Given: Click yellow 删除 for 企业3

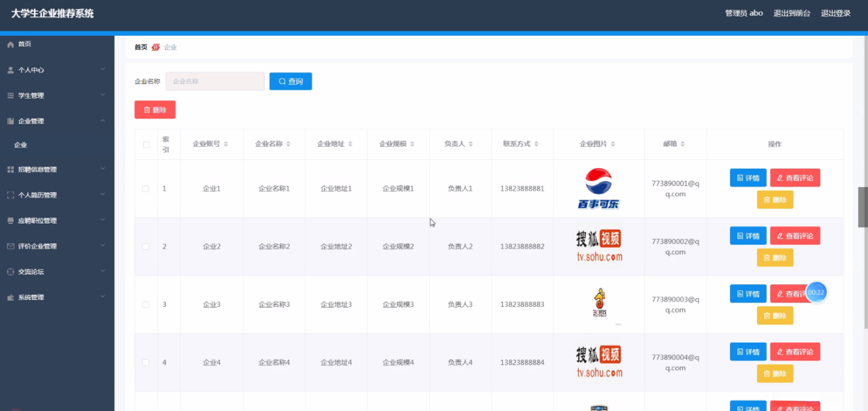Looking at the screenshot, I should (775, 316).
